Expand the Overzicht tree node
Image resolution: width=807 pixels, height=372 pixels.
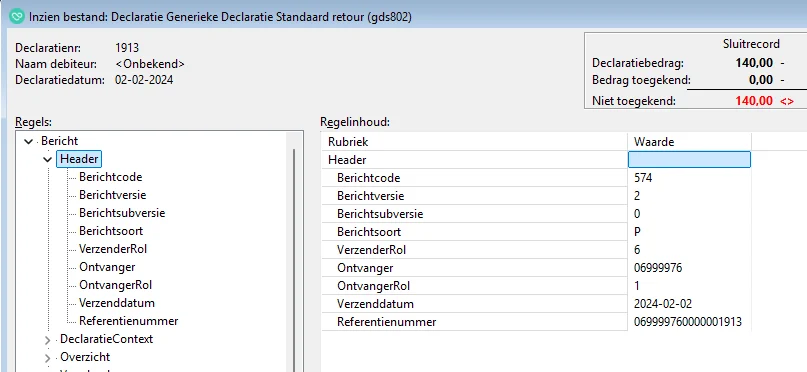[x=47, y=358]
